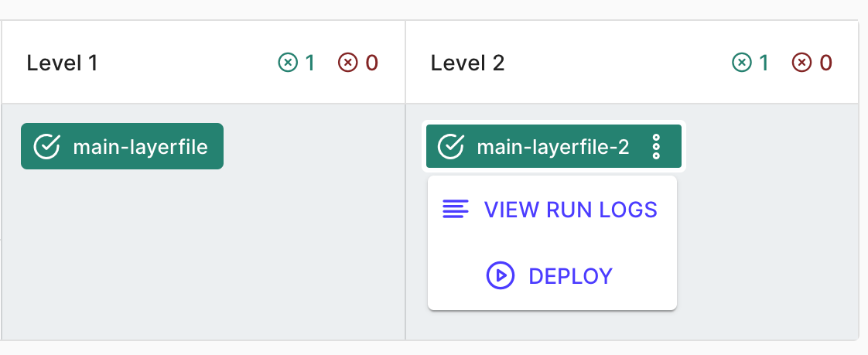Click the checkmark icon on main-layerfile-2
868x355 pixels.
coord(451,146)
